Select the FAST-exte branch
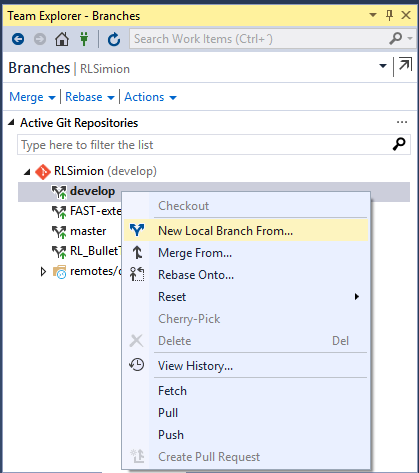This screenshot has height=473, width=419. (95, 211)
